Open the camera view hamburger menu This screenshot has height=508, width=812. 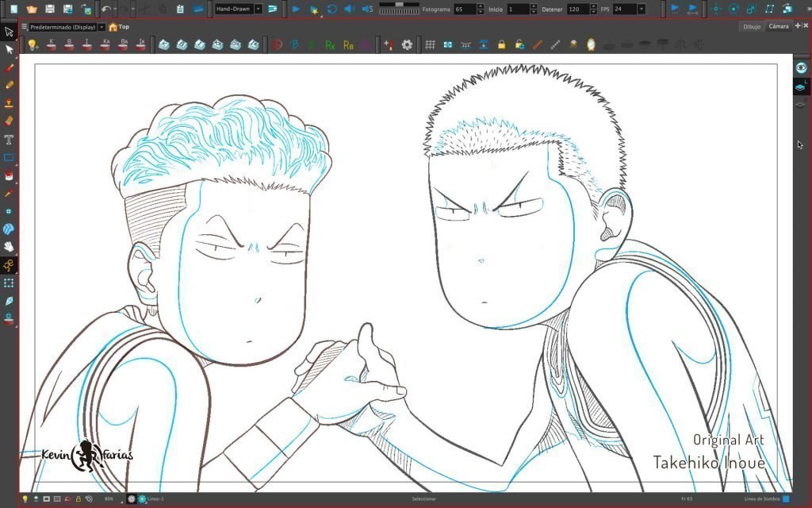tap(24, 26)
